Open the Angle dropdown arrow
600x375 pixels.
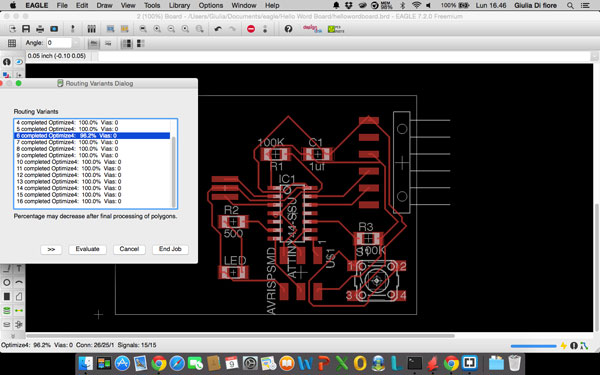click(76, 43)
